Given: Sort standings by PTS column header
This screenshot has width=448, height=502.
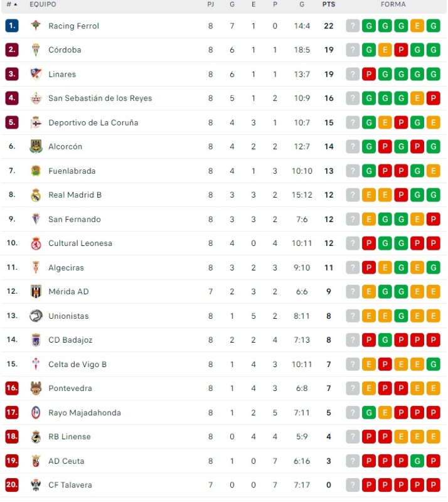Looking at the screenshot, I should tap(329, 4).
